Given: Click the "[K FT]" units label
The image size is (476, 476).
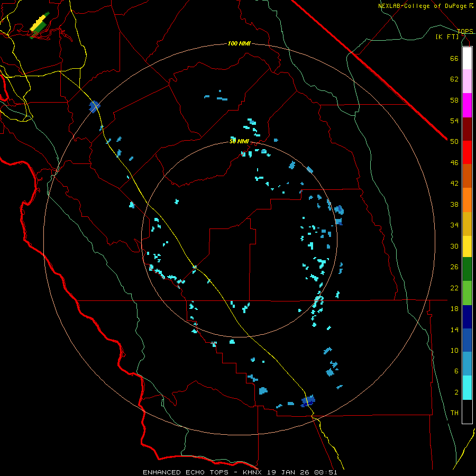Looking at the screenshot, I should pyautogui.click(x=447, y=37).
